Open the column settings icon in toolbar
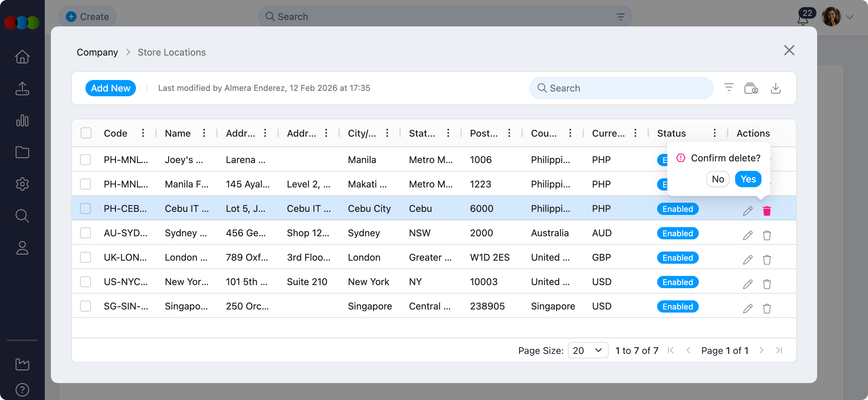868x400 pixels. (751, 88)
